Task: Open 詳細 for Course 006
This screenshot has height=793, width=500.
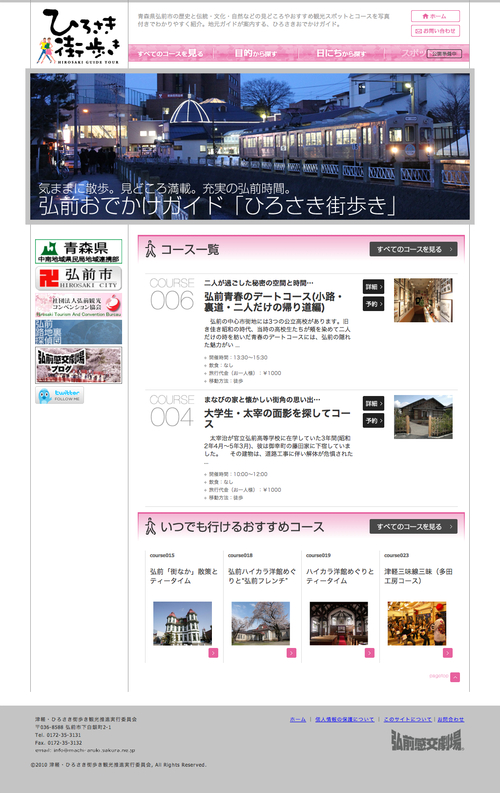Action: pyautogui.click(x=373, y=287)
